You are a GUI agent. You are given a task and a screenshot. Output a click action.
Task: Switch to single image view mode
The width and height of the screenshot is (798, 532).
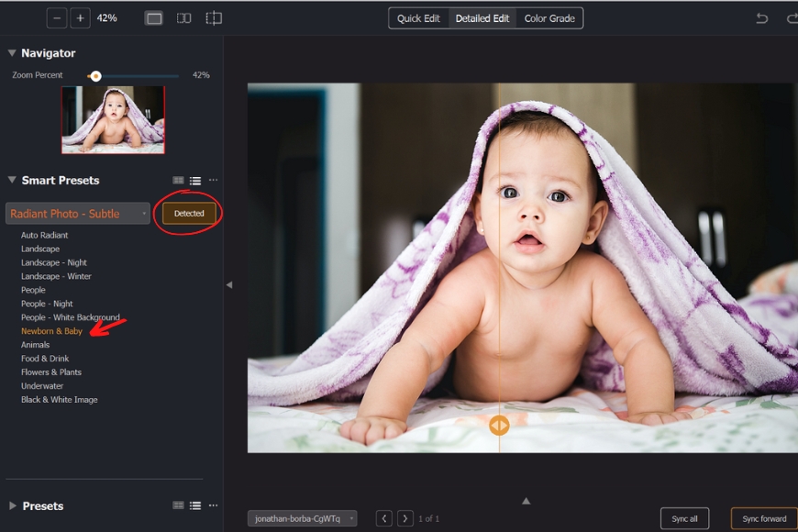point(154,18)
